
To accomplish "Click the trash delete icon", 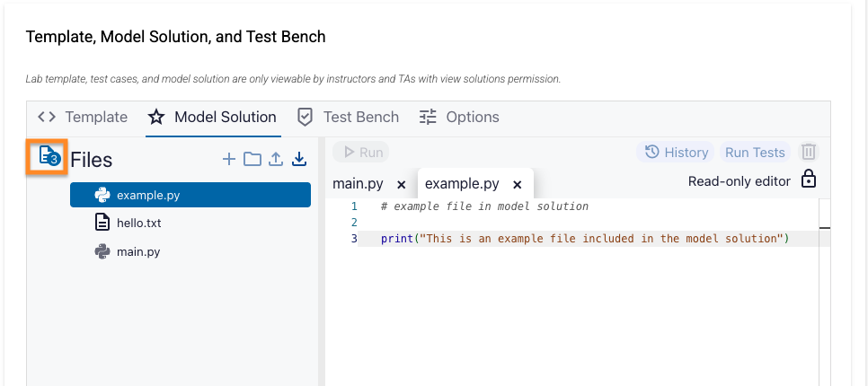I will [x=809, y=153].
